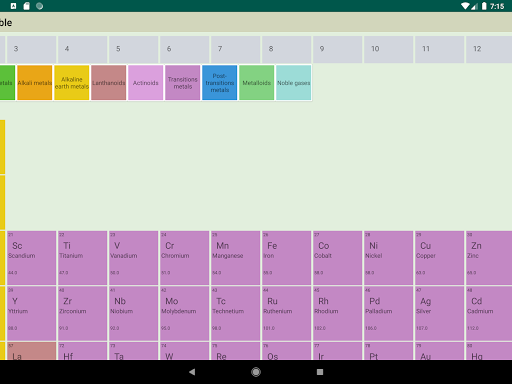Select the Alkali metals legend swatch
512x384 pixels.
(35, 83)
